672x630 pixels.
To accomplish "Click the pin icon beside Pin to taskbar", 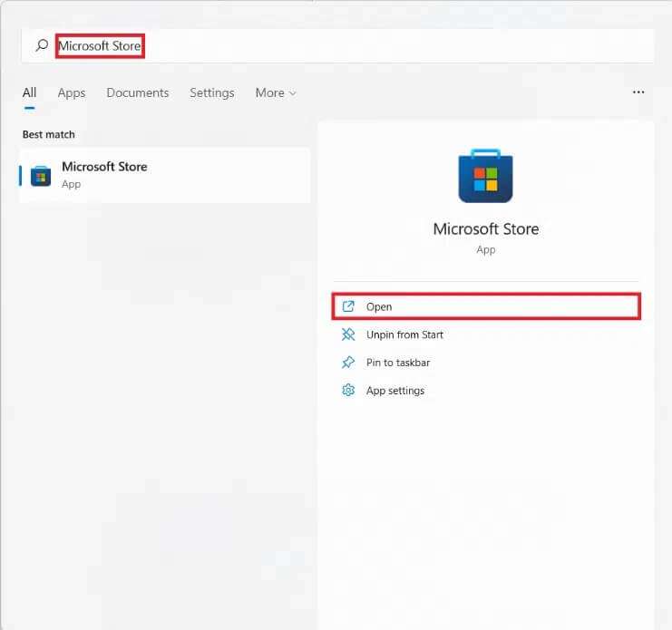I will (x=348, y=363).
